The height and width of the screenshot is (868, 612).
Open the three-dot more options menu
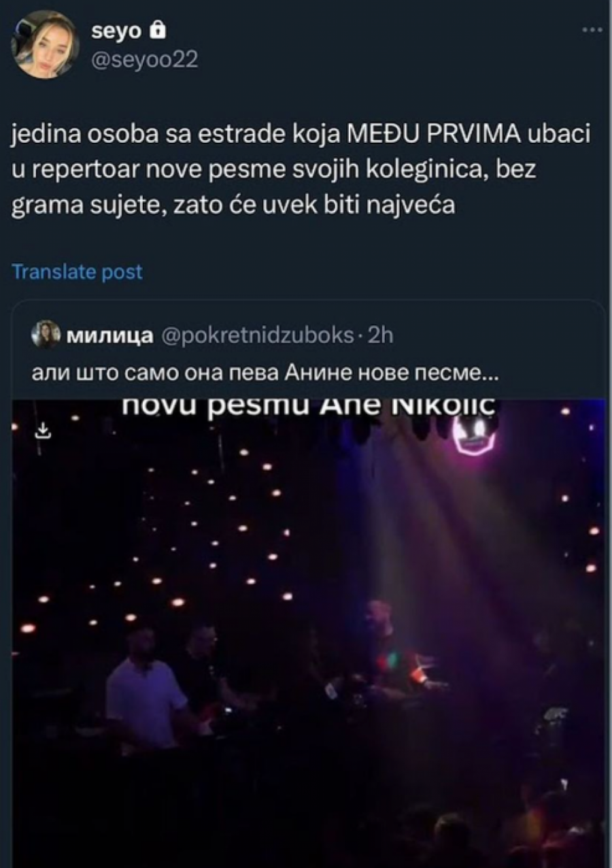pyautogui.click(x=593, y=30)
